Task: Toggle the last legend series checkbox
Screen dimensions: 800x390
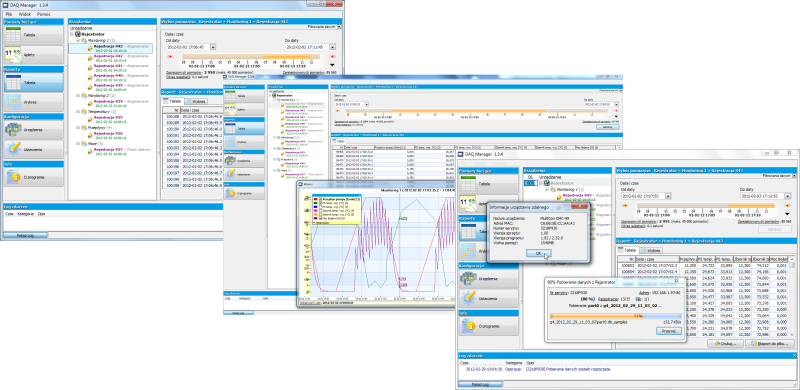Action: (x=320, y=218)
